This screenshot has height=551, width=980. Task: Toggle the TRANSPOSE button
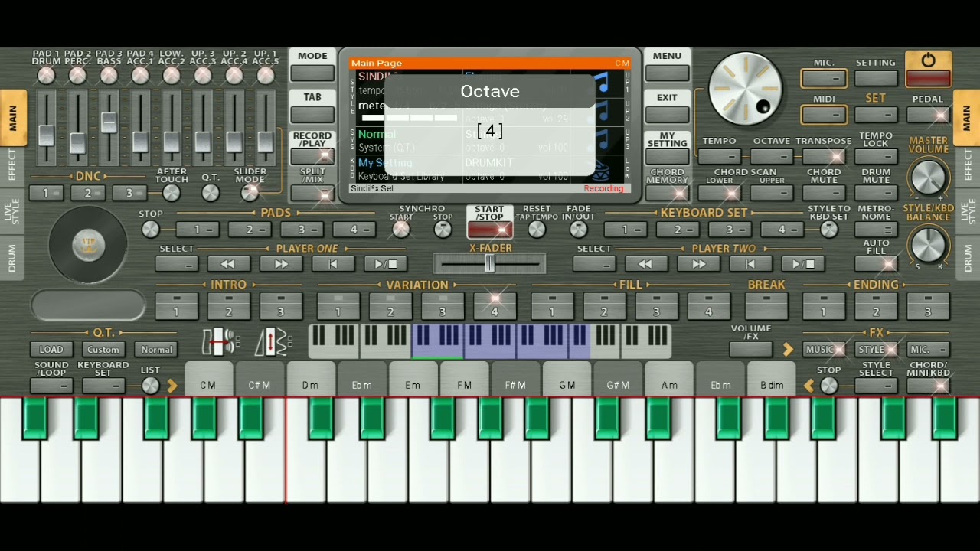coord(824,156)
